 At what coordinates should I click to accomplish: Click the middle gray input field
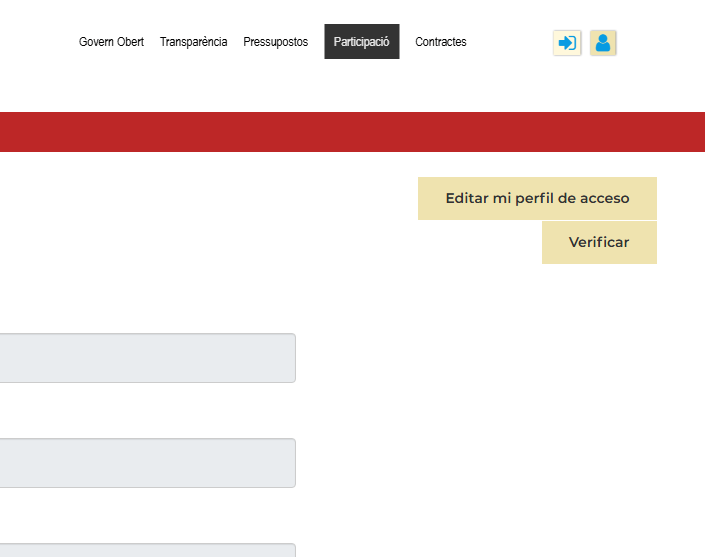(147, 463)
